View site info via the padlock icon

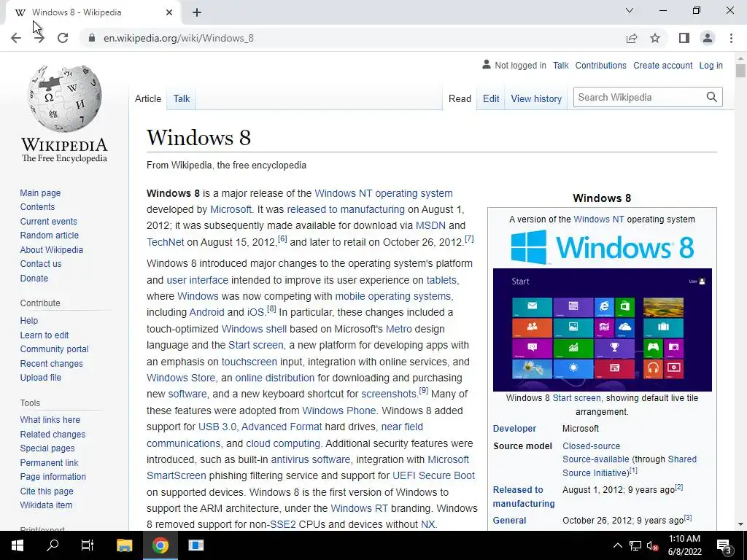(92, 38)
